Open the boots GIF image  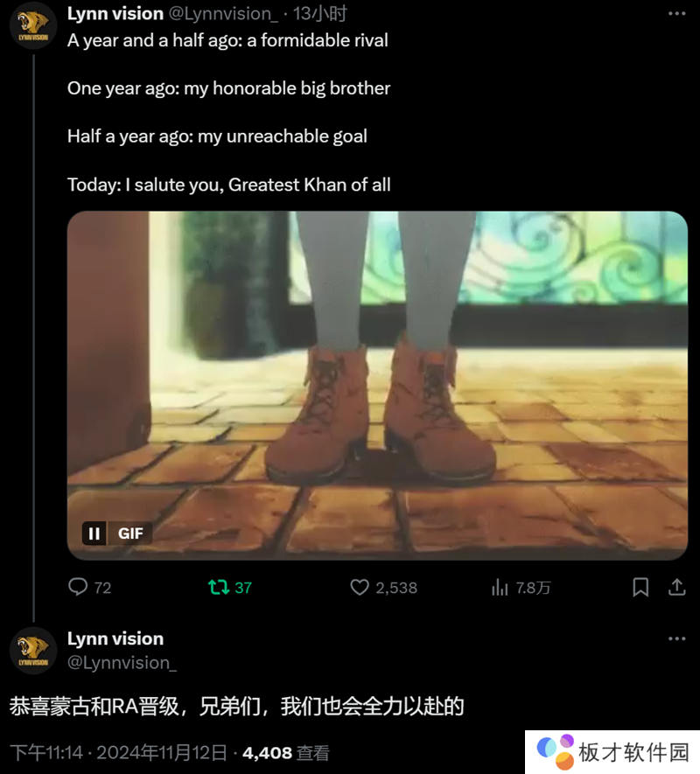click(377, 386)
